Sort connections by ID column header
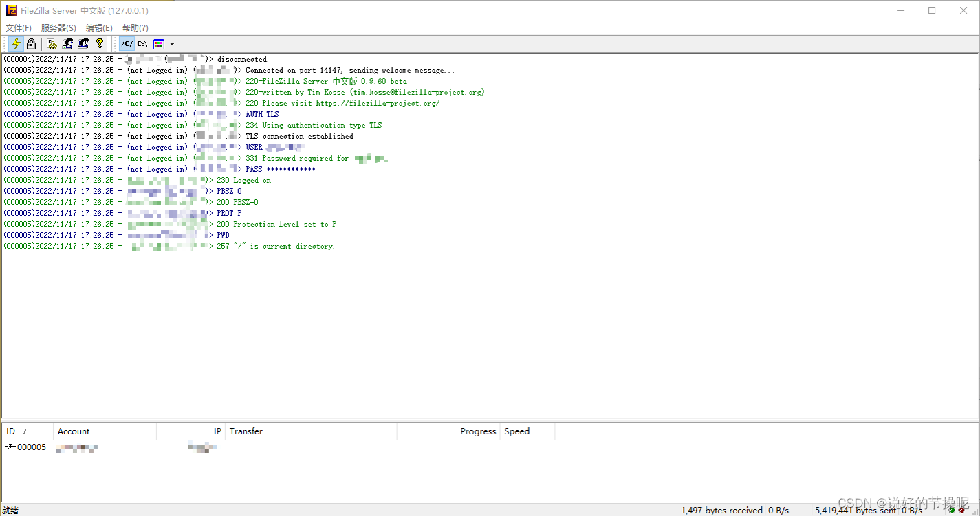 click(x=28, y=431)
